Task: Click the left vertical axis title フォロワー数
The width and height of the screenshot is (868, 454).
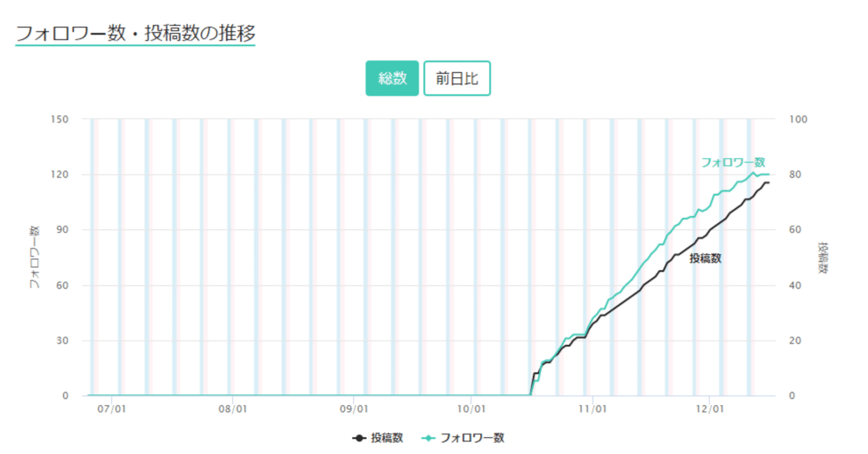Action: (x=34, y=257)
